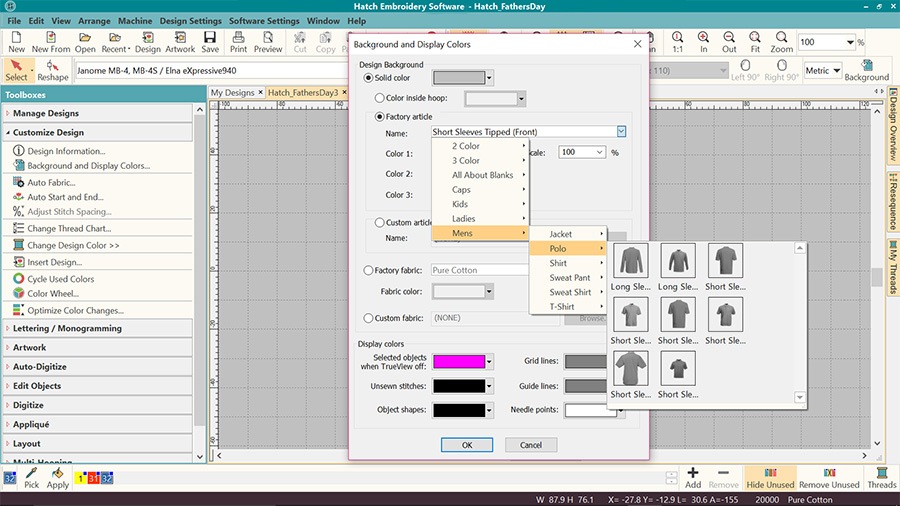Click the Print icon in the toolbar
Image resolution: width=900 pixels, height=506 pixels.
(238, 41)
